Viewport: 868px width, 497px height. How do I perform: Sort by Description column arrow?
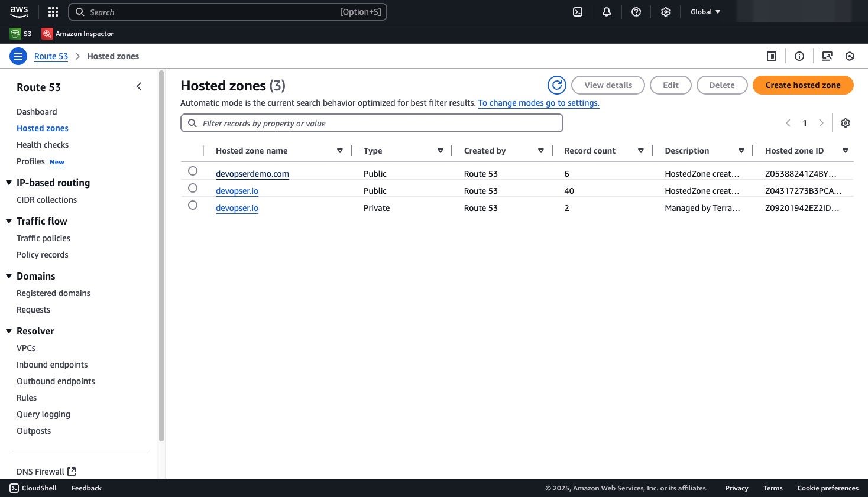point(741,151)
